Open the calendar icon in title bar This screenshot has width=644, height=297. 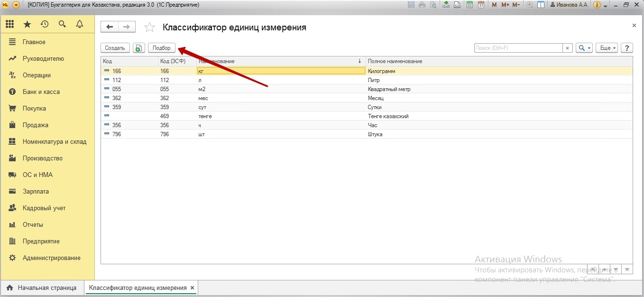point(481,5)
